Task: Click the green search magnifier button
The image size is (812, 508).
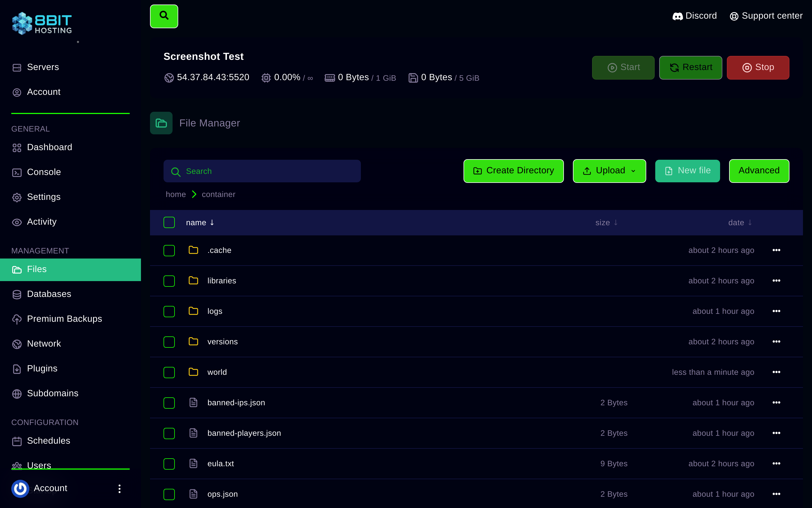Action: (164, 16)
